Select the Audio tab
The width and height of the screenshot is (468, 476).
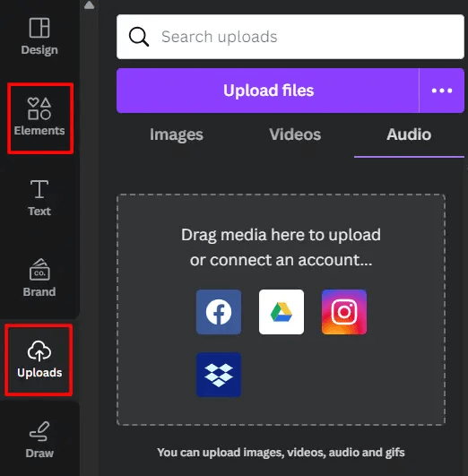coord(409,134)
